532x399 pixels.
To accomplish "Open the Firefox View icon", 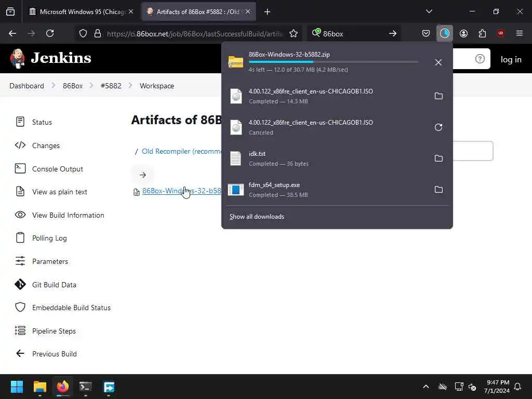I will tap(10, 12).
